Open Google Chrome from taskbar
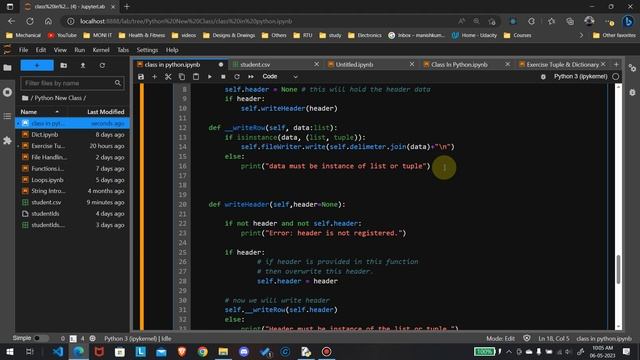The height and width of the screenshot is (360, 640). (x=202, y=351)
